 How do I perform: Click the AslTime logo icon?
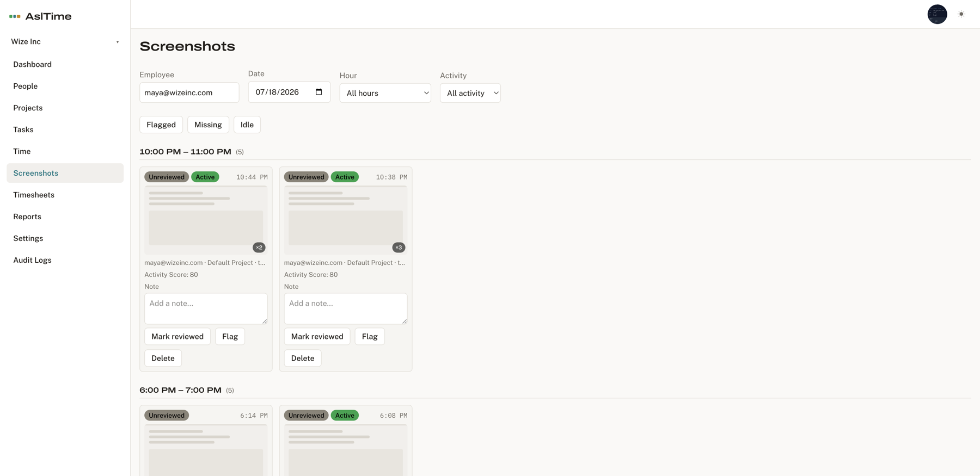(x=15, y=16)
